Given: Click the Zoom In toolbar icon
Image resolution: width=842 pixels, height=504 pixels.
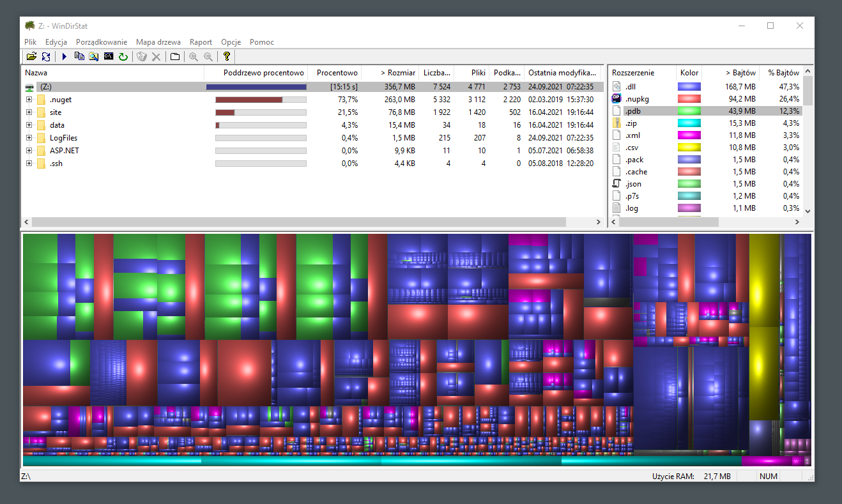Looking at the screenshot, I should pos(193,57).
